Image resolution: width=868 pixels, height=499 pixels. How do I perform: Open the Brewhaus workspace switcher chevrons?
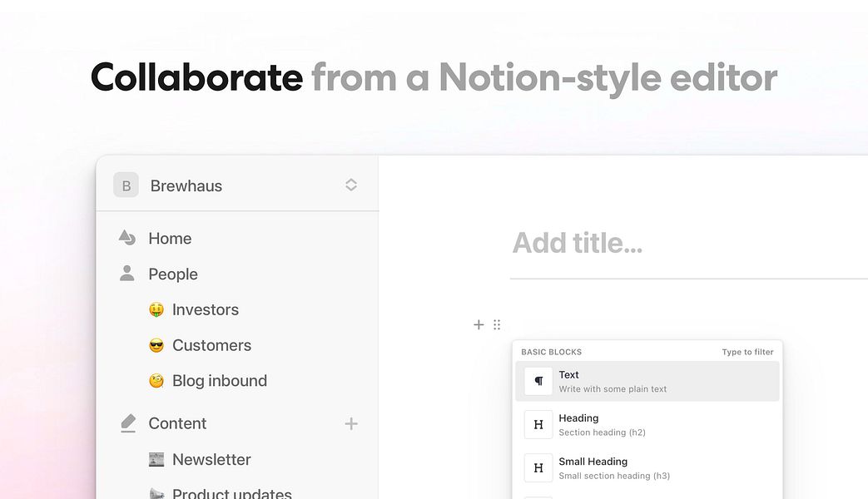(351, 185)
